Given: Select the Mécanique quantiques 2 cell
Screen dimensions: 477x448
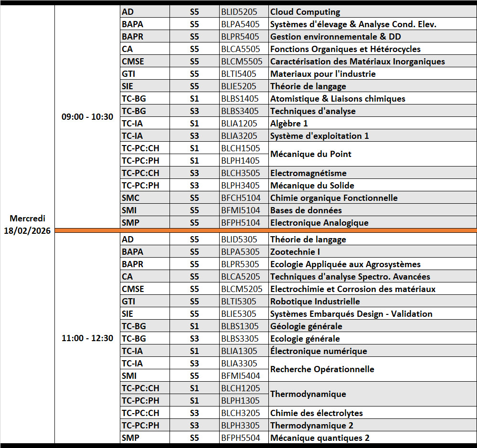Looking at the screenshot, I should pos(372,438).
